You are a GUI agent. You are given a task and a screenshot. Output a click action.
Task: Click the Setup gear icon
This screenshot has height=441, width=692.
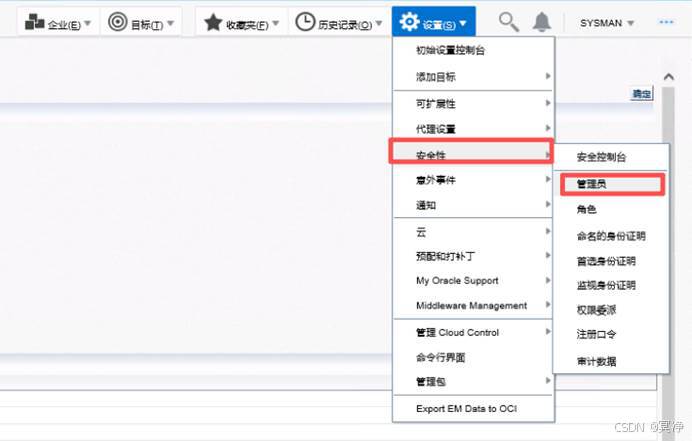click(x=409, y=22)
